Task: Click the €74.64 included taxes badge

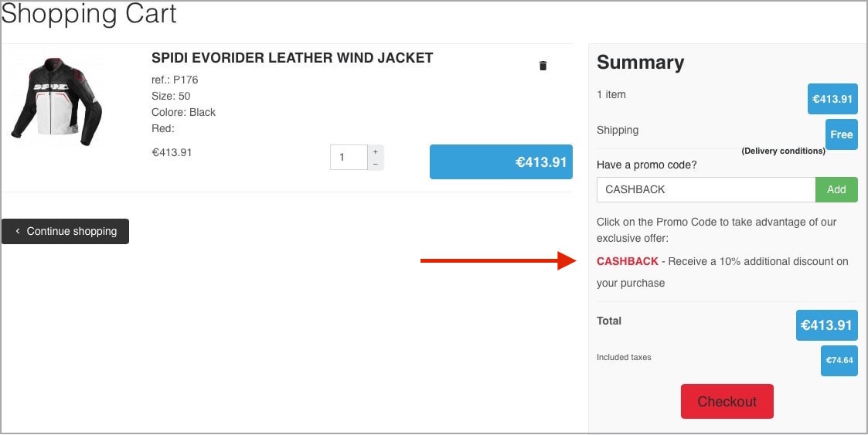Action: 839,361
